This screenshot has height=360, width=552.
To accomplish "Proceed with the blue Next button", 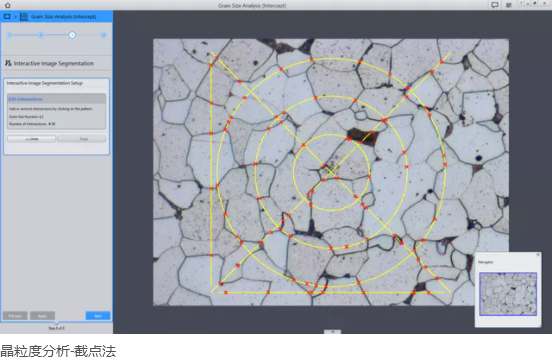I will tap(98, 316).
